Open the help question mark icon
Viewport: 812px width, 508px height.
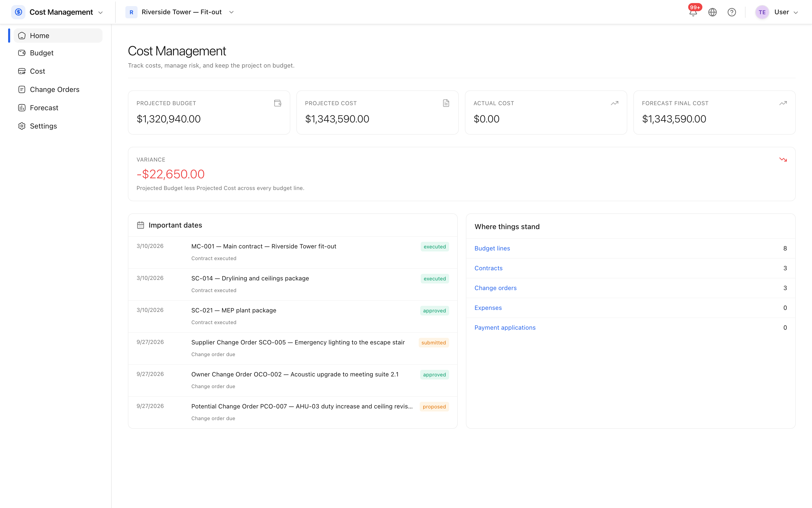pyautogui.click(x=732, y=12)
